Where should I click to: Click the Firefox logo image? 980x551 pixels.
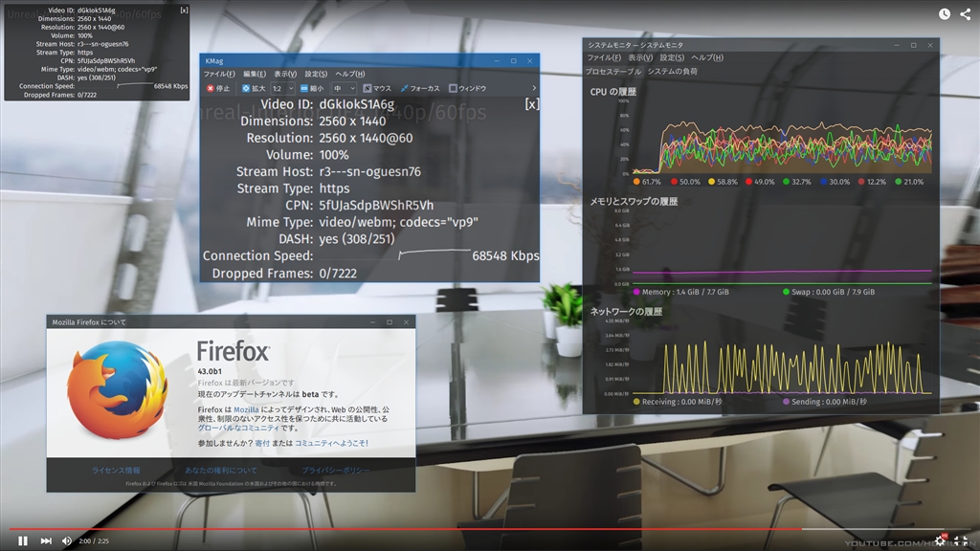117,390
